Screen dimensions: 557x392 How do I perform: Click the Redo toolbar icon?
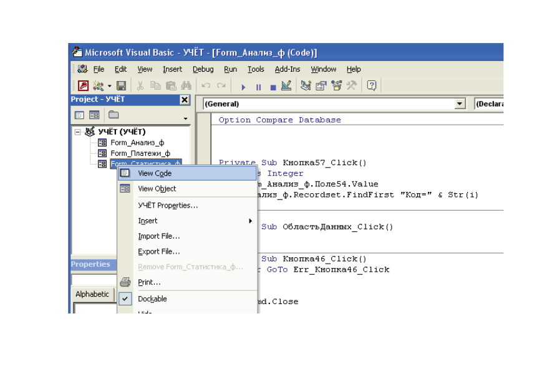click(x=221, y=85)
